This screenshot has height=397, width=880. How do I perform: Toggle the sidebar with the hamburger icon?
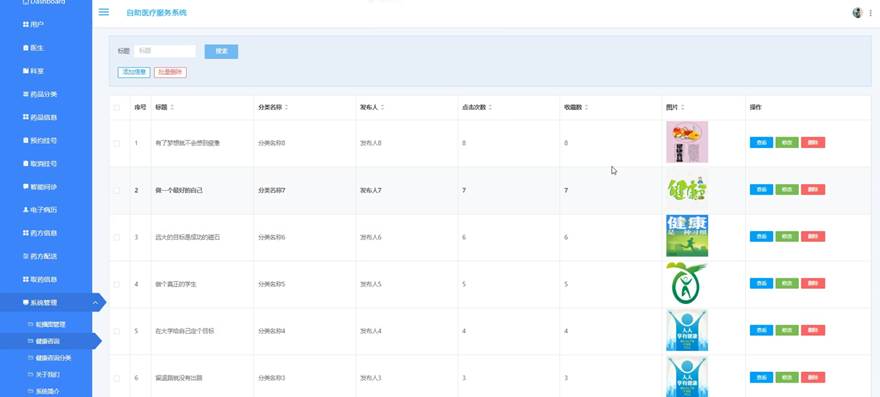pyautogui.click(x=104, y=12)
